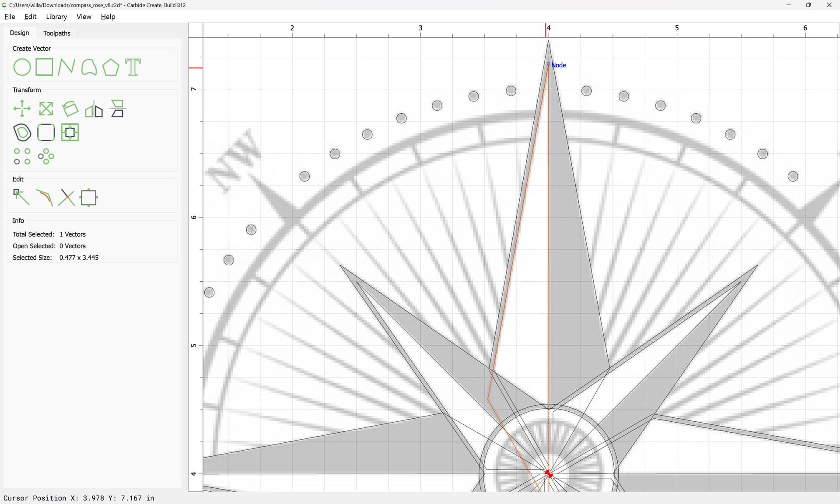Screen dimensions: 840x504
Task: Activate the Node Edit tool
Action: [x=21, y=197]
